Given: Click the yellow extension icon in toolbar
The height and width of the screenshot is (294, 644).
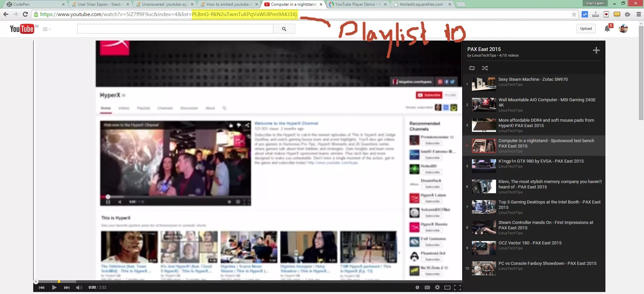Looking at the screenshot, I should click(x=617, y=14).
